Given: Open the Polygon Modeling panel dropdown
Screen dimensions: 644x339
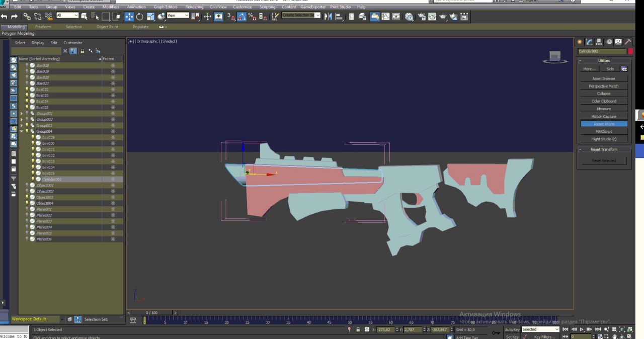Looking at the screenshot, I should click(x=18, y=33).
